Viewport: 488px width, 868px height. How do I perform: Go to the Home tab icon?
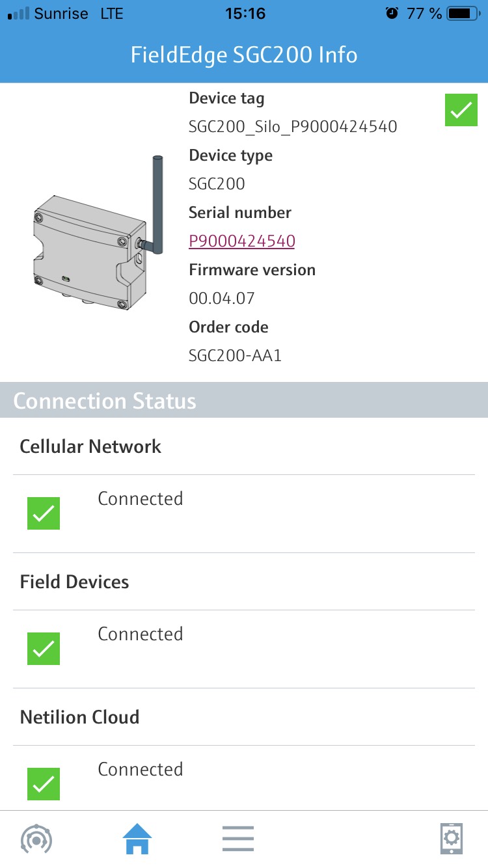(137, 839)
